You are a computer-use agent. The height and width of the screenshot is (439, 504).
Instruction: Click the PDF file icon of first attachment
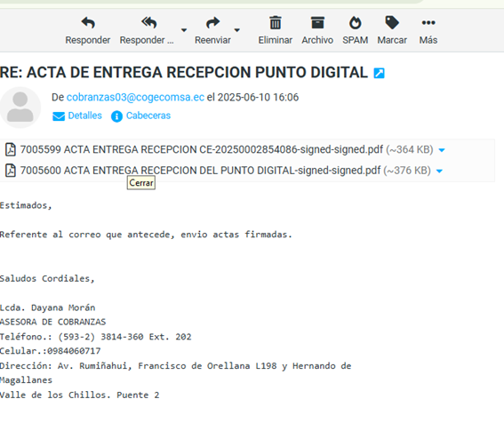pyautogui.click(x=11, y=150)
